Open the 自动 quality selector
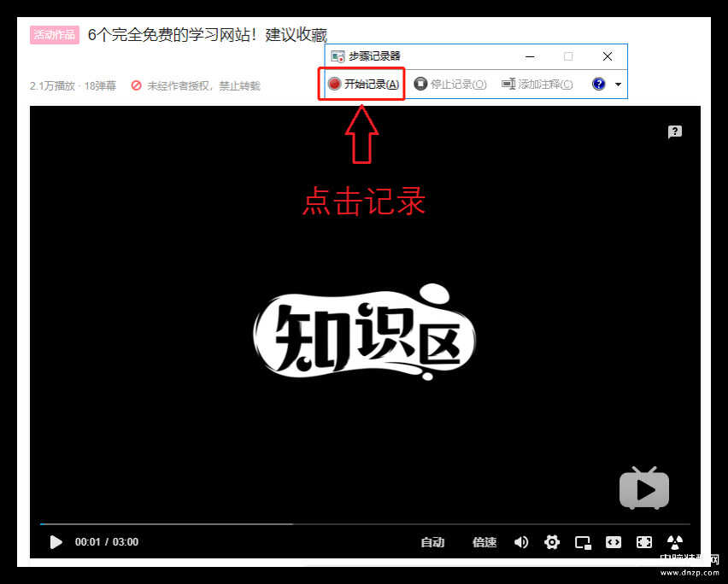The image size is (728, 584). pyautogui.click(x=432, y=542)
